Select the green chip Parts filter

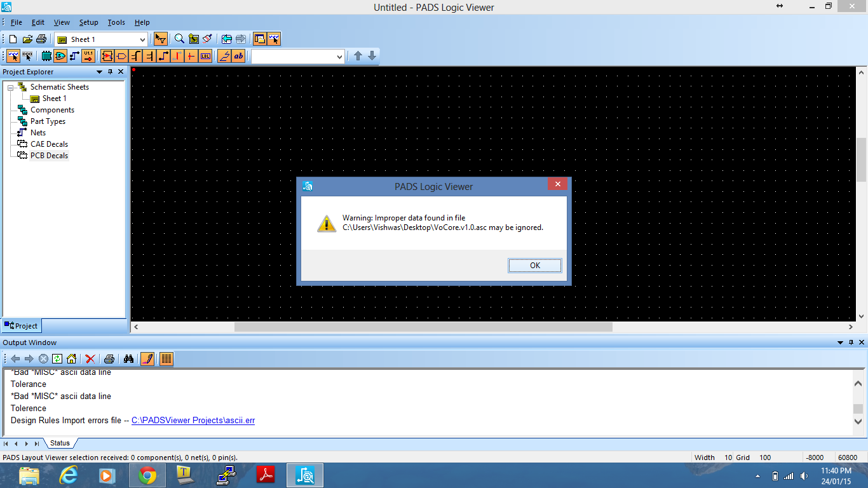pyautogui.click(x=46, y=57)
